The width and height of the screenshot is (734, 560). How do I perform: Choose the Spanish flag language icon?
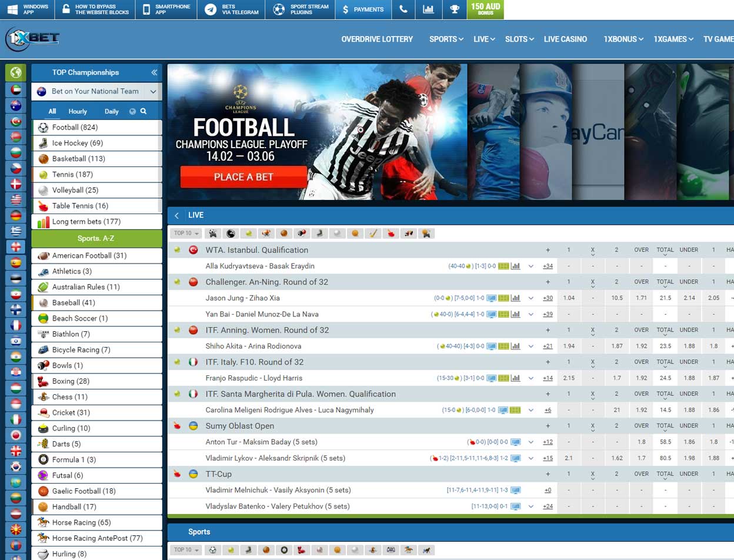click(x=16, y=262)
